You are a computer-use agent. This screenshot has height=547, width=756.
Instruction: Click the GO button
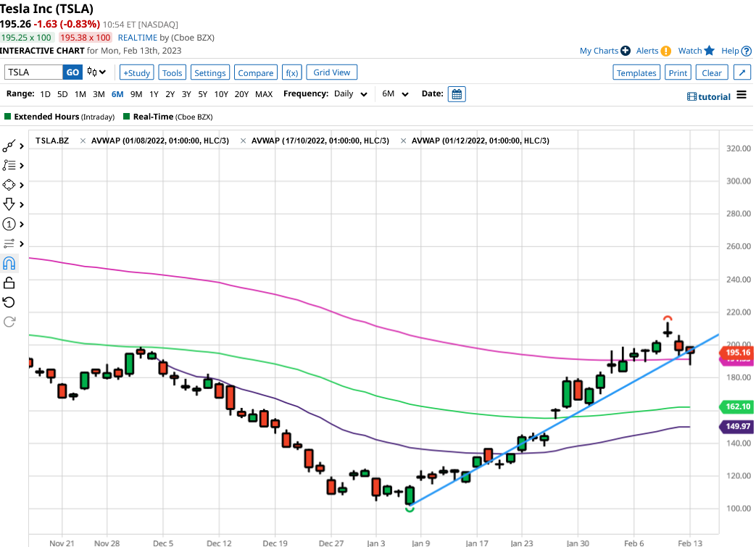(72, 72)
